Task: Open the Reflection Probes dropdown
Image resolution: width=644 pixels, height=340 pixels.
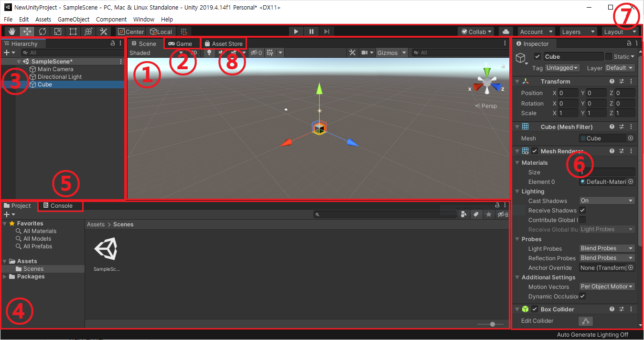Action: 607,258
